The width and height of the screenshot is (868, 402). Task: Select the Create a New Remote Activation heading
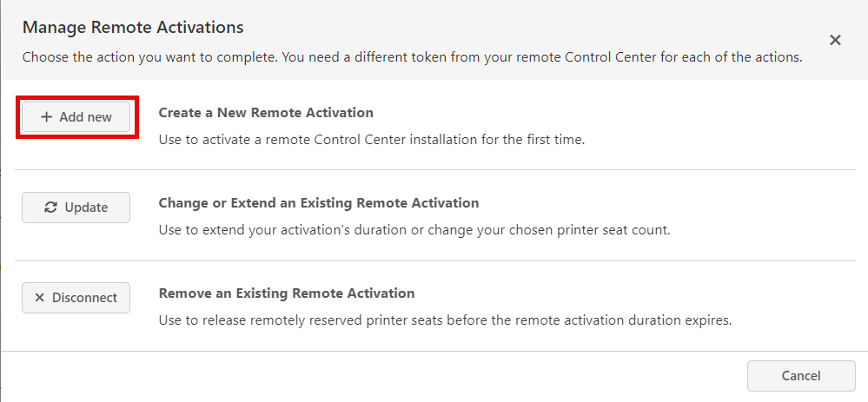click(x=266, y=113)
